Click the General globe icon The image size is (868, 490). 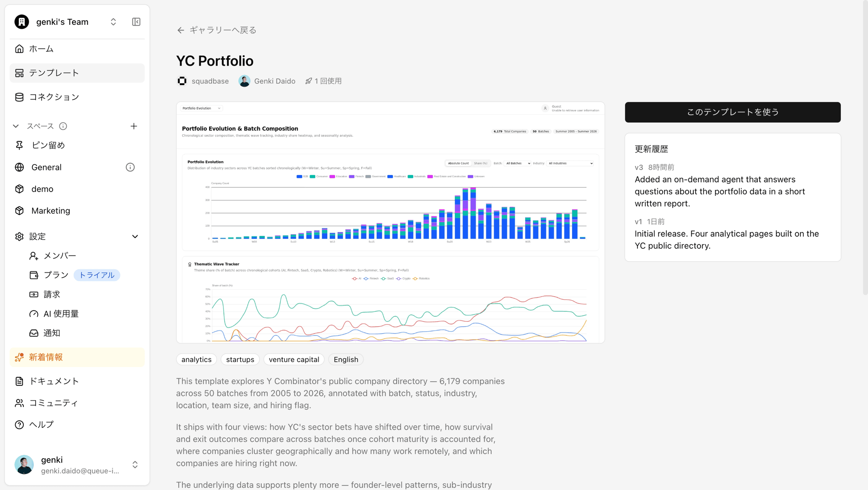20,167
